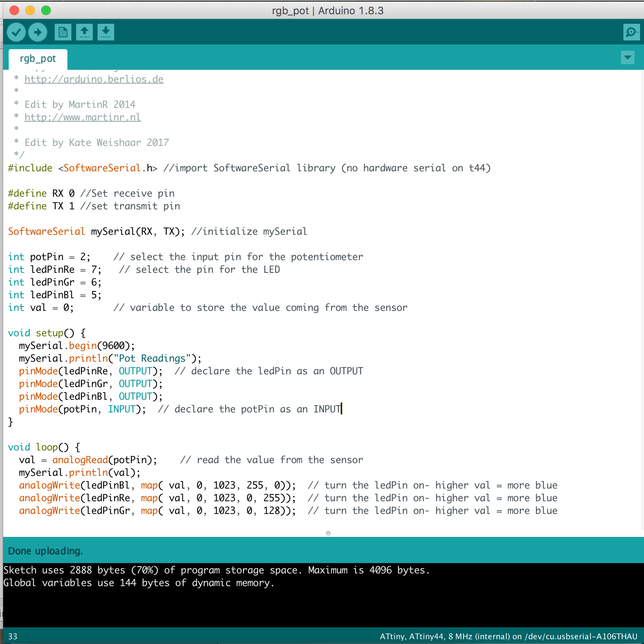Click the editor-console divider handle dot

(328, 533)
